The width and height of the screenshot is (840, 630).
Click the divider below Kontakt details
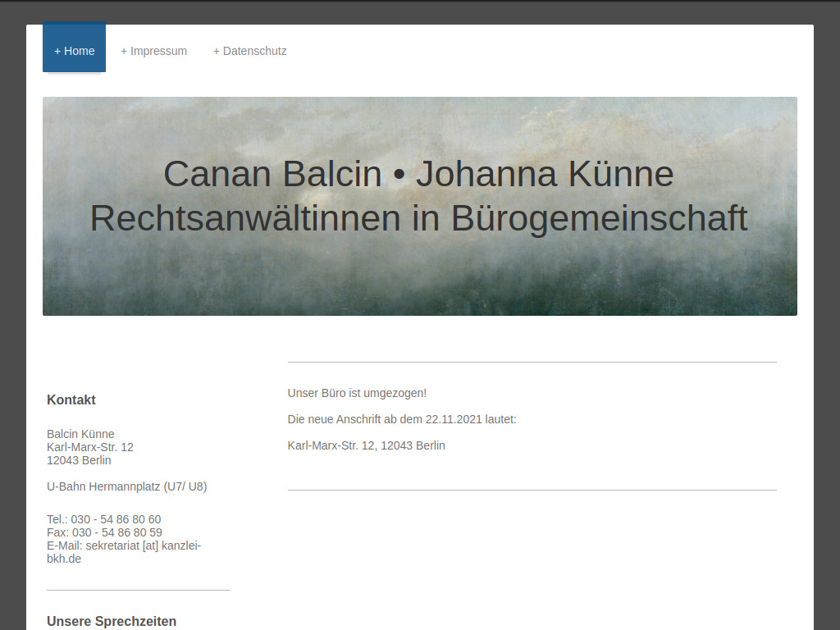coord(138,589)
